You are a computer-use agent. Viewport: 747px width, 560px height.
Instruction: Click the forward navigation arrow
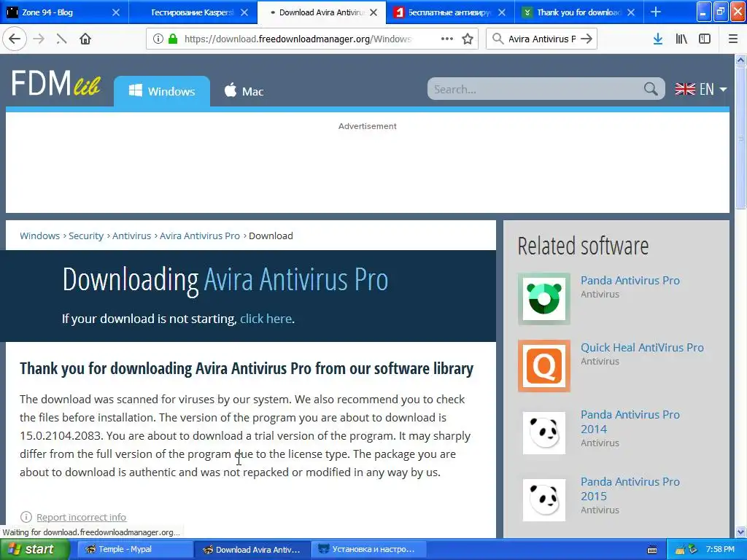pos(39,39)
